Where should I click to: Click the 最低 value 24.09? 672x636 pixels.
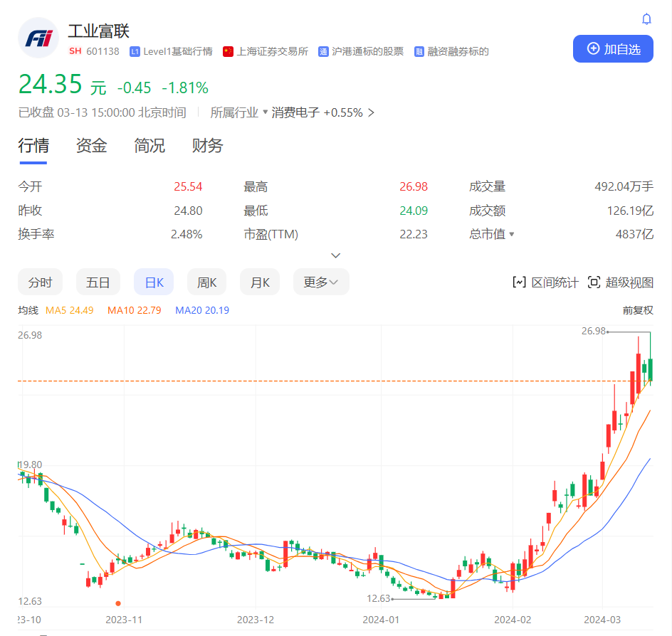[414, 211]
